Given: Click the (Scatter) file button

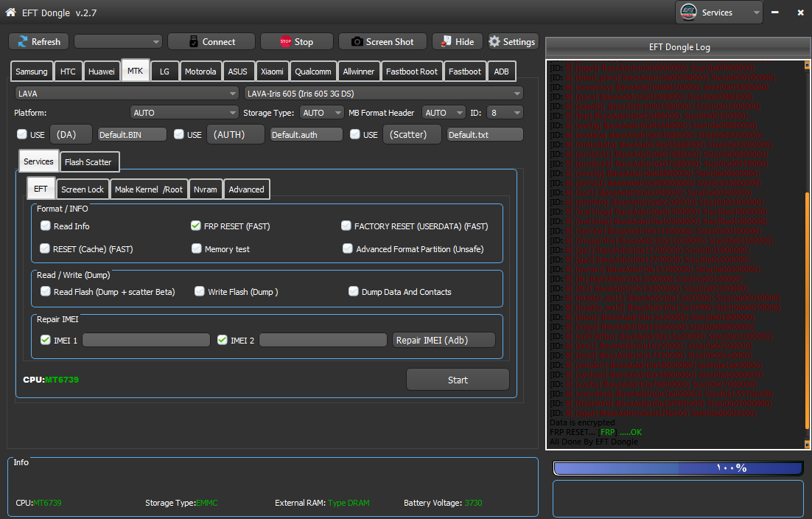Looking at the screenshot, I should click(412, 134).
